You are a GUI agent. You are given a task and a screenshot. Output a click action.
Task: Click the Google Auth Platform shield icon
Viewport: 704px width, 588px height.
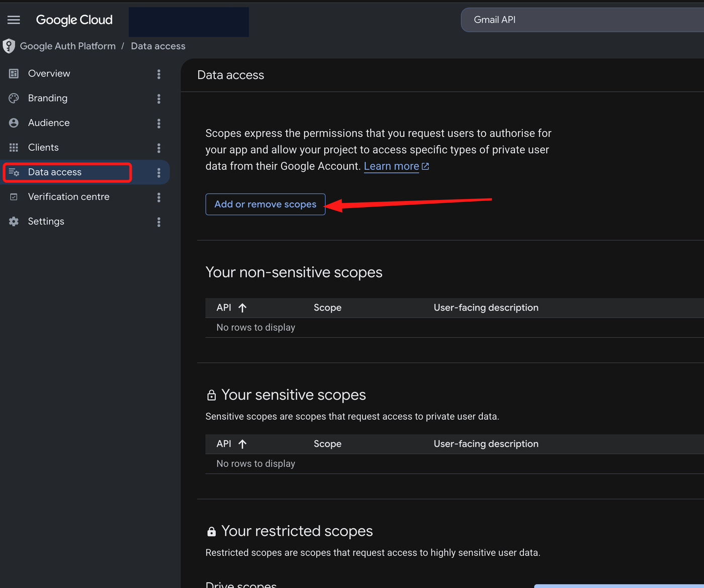coord(9,46)
